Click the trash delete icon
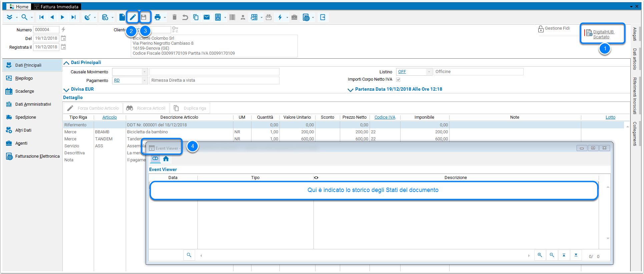 174,17
